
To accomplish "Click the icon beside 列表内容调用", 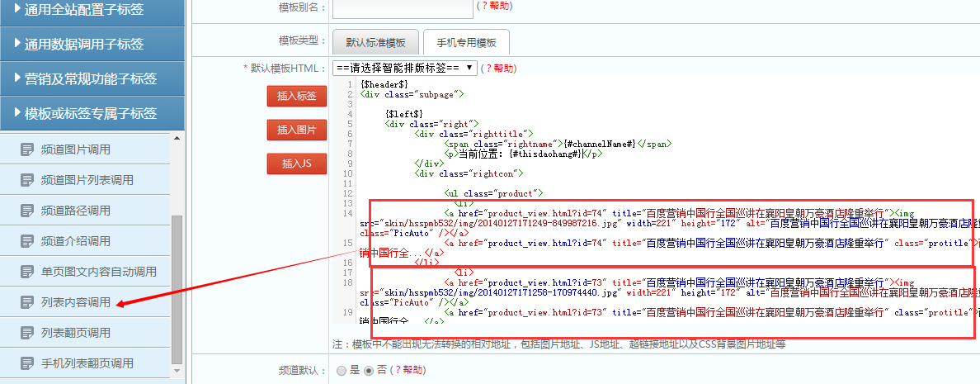I will 27,302.
